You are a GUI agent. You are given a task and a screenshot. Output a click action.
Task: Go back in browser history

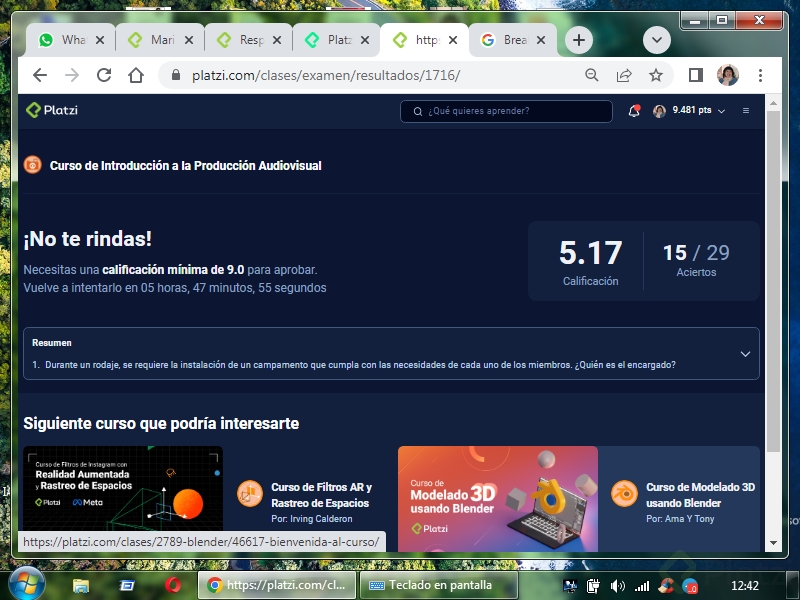pos(40,76)
